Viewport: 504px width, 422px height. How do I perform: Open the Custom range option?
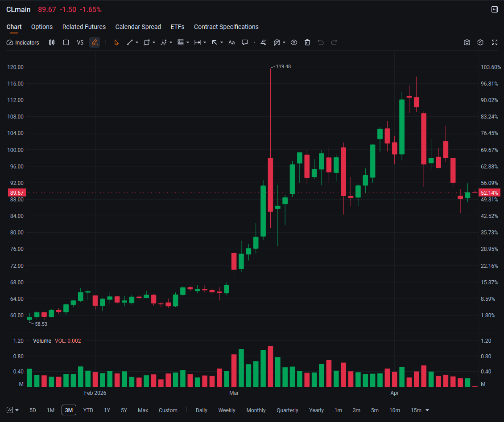click(168, 410)
